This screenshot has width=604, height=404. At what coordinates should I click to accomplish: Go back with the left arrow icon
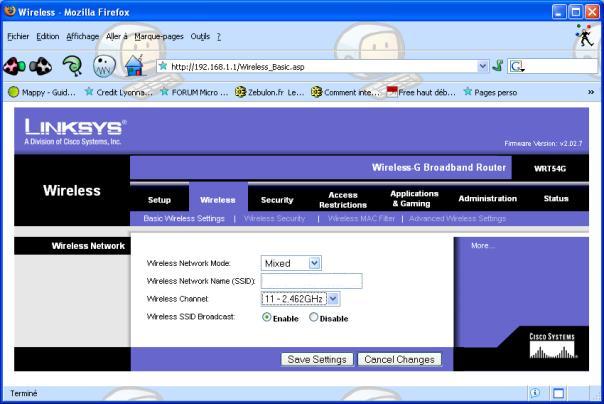[x=14, y=66]
